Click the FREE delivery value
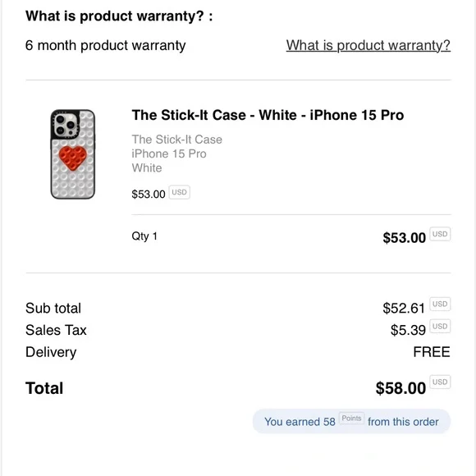The height and width of the screenshot is (476, 476). pyautogui.click(x=432, y=352)
